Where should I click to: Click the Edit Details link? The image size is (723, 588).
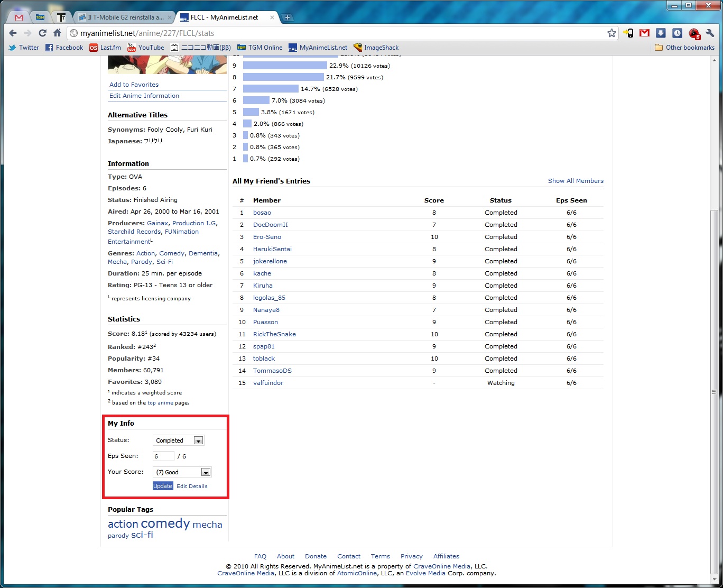(x=192, y=486)
